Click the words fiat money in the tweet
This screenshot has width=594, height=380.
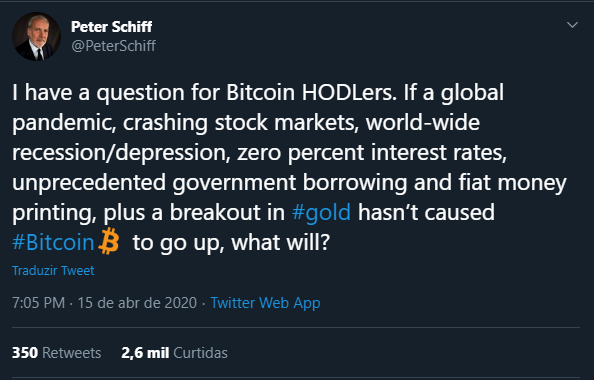pyautogui.click(x=513, y=183)
